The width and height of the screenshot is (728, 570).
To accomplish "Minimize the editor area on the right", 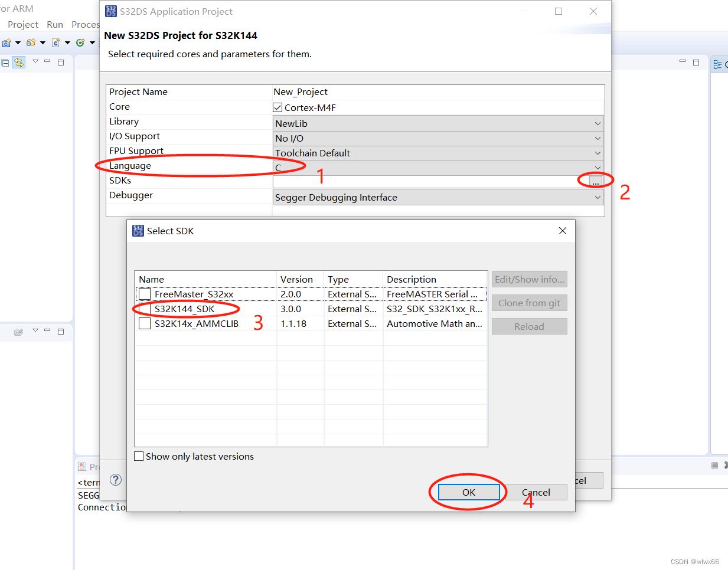I will point(683,61).
